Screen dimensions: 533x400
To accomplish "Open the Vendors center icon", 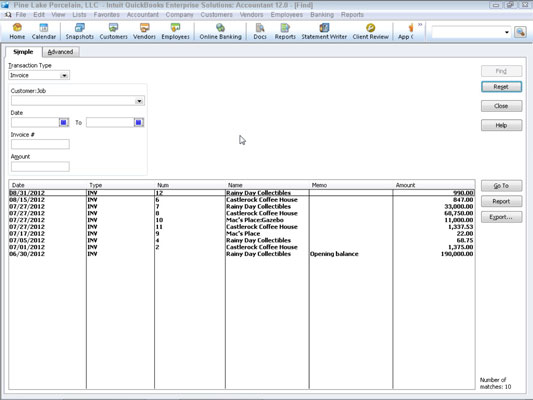I will [x=144, y=31].
